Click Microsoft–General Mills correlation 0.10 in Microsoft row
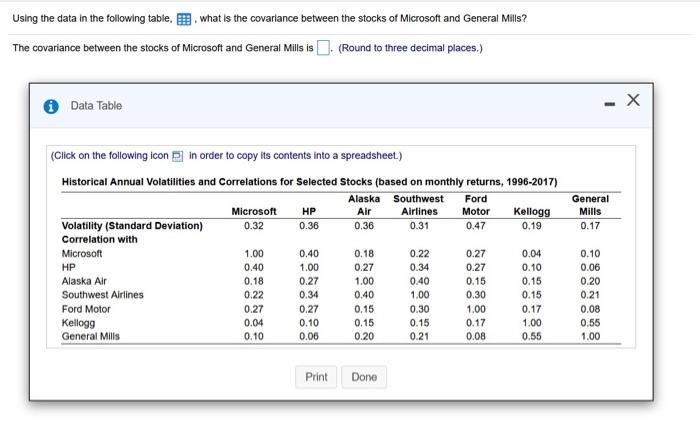Viewport: 700px width, 431px height. 590,254
